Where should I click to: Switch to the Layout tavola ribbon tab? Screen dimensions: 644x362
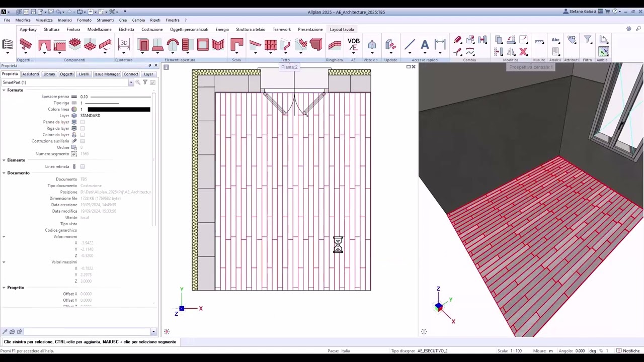342,29
